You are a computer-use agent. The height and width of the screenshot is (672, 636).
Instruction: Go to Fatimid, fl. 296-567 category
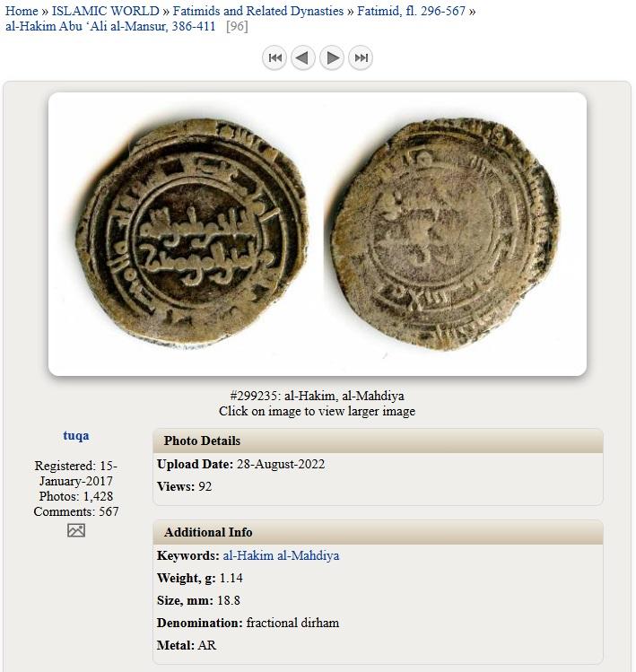[x=411, y=11]
